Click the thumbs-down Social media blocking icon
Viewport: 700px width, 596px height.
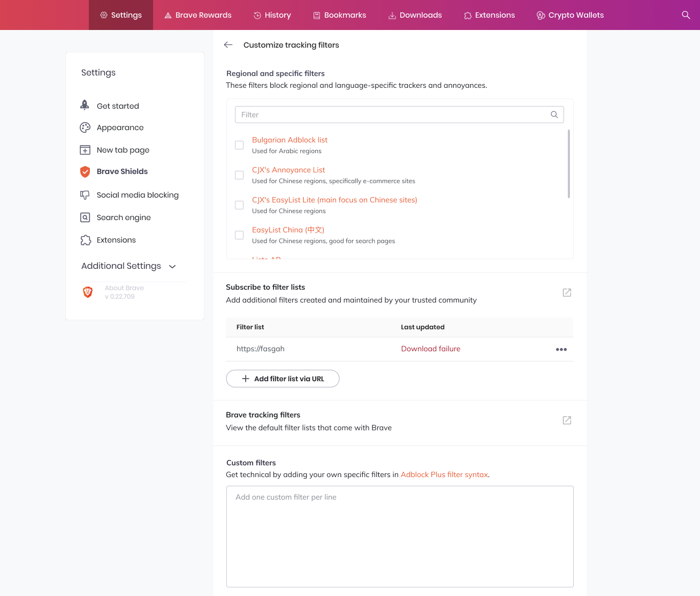click(85, 195)
